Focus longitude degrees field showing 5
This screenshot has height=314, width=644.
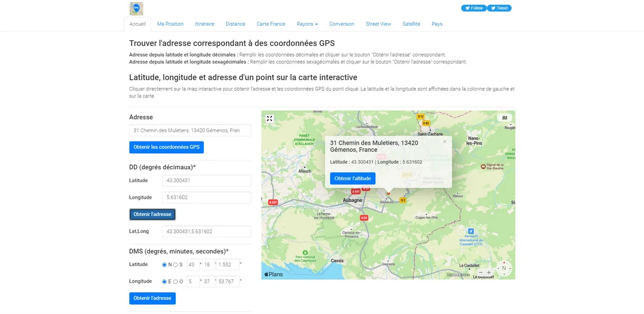[193, 281]
